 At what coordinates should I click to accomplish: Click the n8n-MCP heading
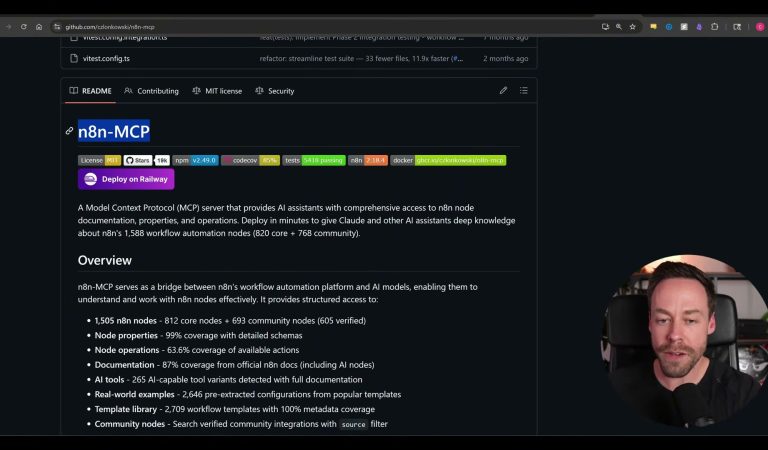[x=114, y=131]
